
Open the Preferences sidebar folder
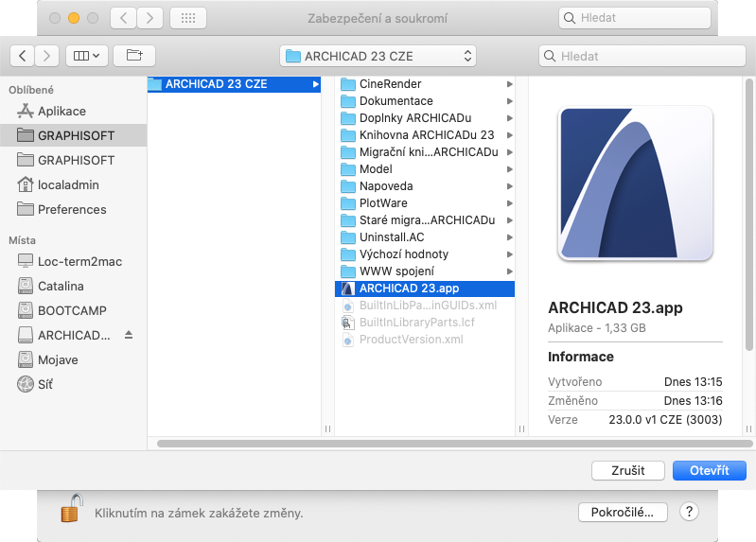[73, 209]
